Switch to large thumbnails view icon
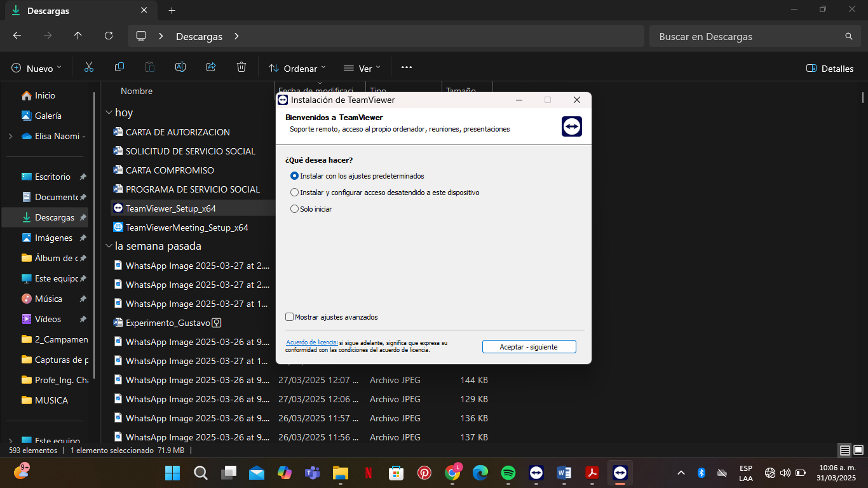 tap(858, 450)
